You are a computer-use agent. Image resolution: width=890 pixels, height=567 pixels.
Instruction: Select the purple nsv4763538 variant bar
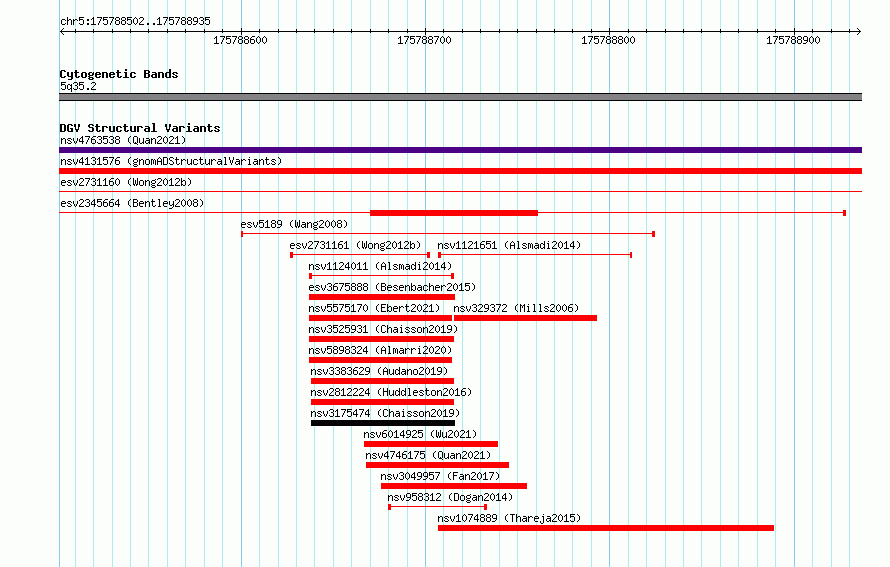point(460,150)
